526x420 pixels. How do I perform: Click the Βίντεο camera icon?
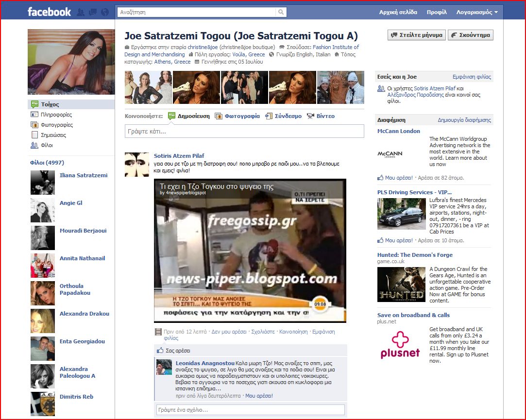(x=310, y=116)
